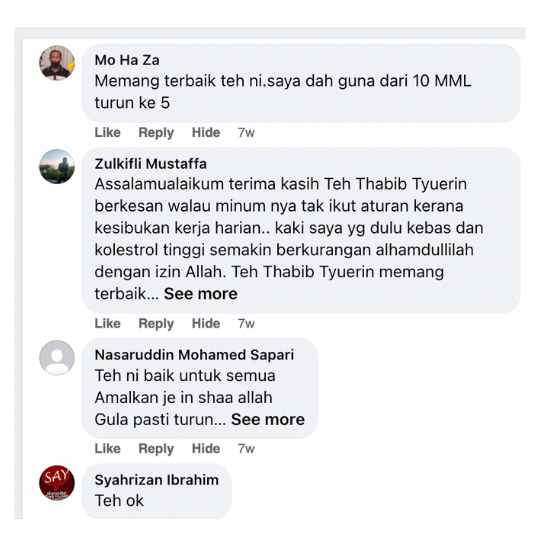Hide Zulkifli Mustaffa's comment
This screenshot has width=540, height=540.
pos(206,324)
